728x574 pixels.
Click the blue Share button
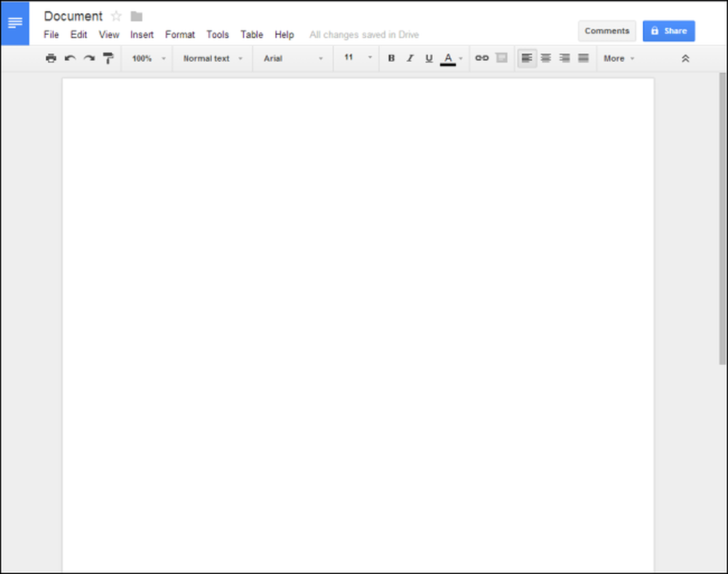point(668,31)
